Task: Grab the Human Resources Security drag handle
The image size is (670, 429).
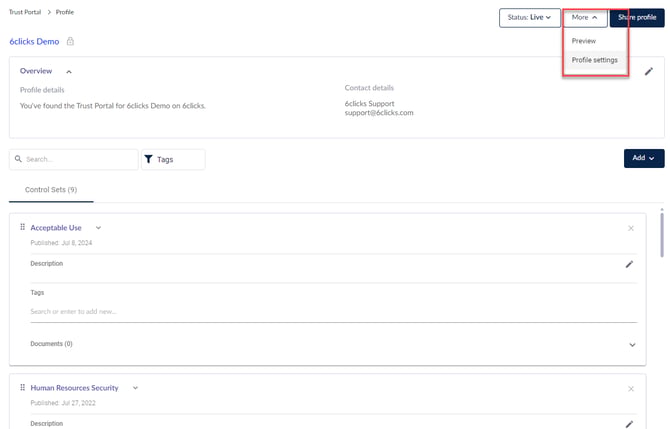Action: tap(22, 388)
